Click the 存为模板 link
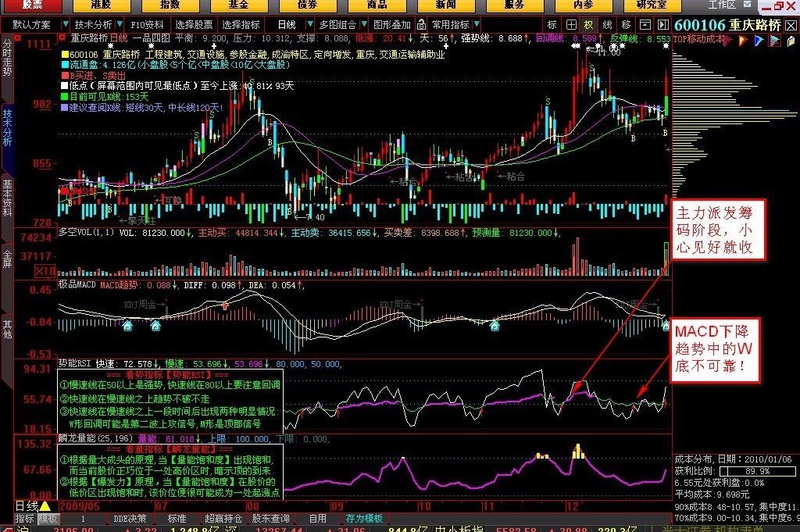 (364, 519)
